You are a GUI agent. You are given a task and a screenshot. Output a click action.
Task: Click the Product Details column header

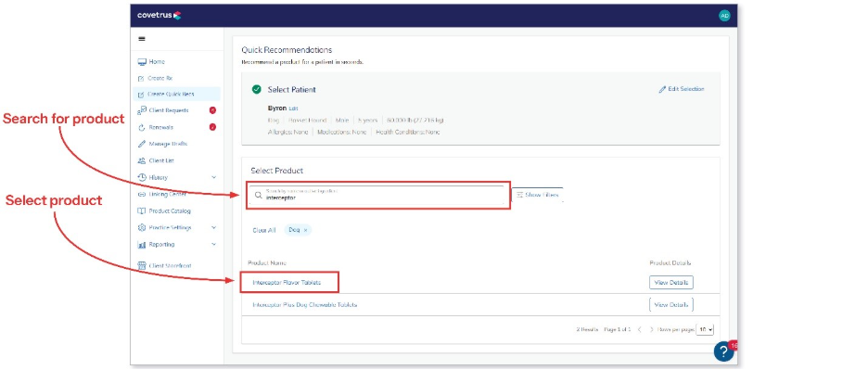[670, 262]
